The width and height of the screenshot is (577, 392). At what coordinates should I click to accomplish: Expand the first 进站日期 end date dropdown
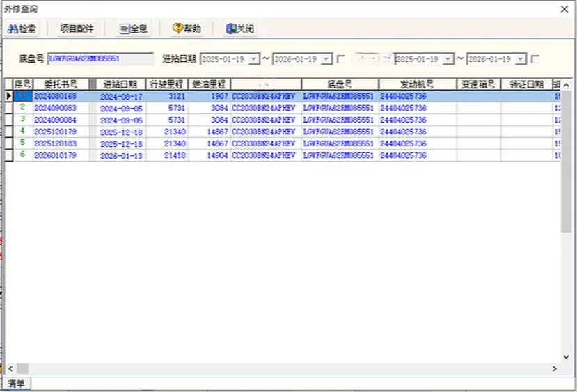tap(326, 59)
